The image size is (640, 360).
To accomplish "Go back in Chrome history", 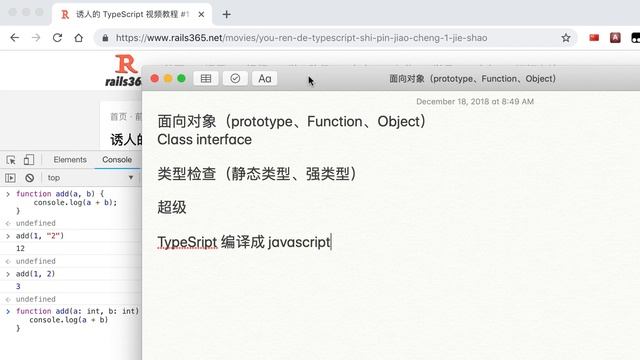I will pyautogui.click(x=15, y=38).
